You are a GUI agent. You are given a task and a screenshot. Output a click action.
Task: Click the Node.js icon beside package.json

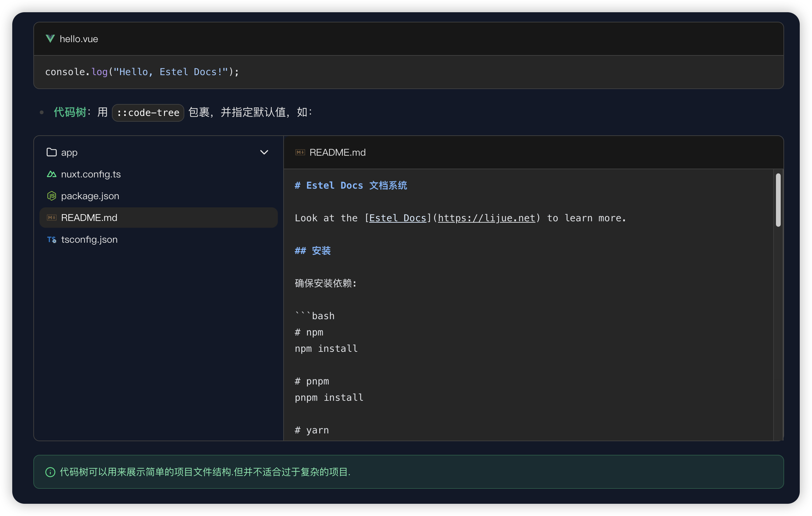pyautogui.click(x=51, y=196)
